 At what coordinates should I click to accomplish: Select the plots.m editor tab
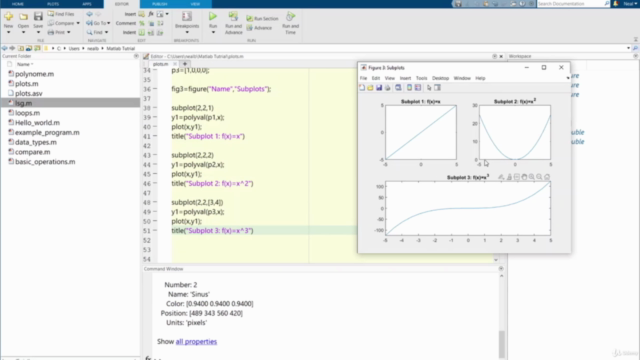pos(160,64)
